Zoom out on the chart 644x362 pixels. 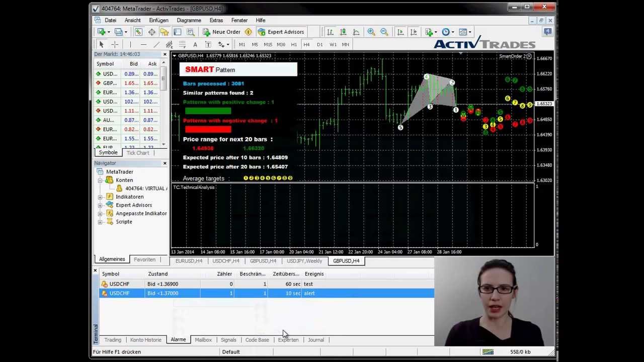click(x=384, y=32)
